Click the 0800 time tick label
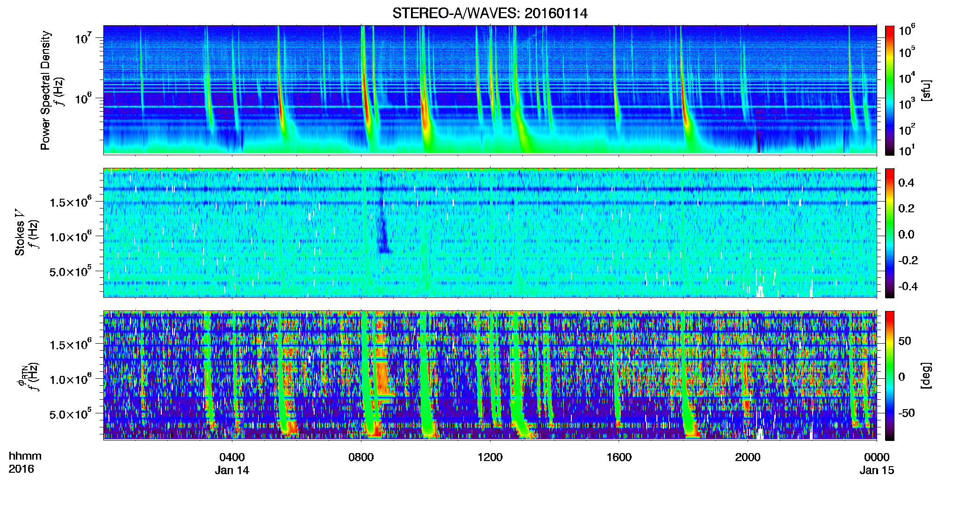 point(361,457)
